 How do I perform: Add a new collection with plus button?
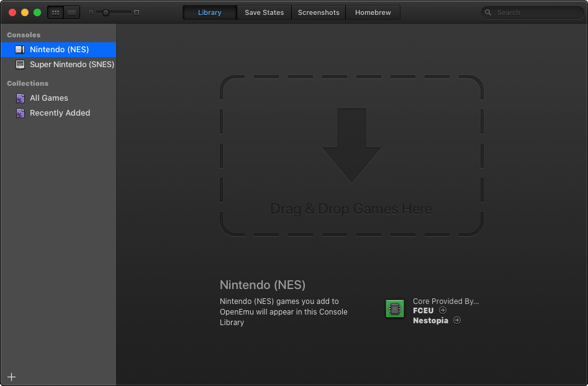coord(12,377)
